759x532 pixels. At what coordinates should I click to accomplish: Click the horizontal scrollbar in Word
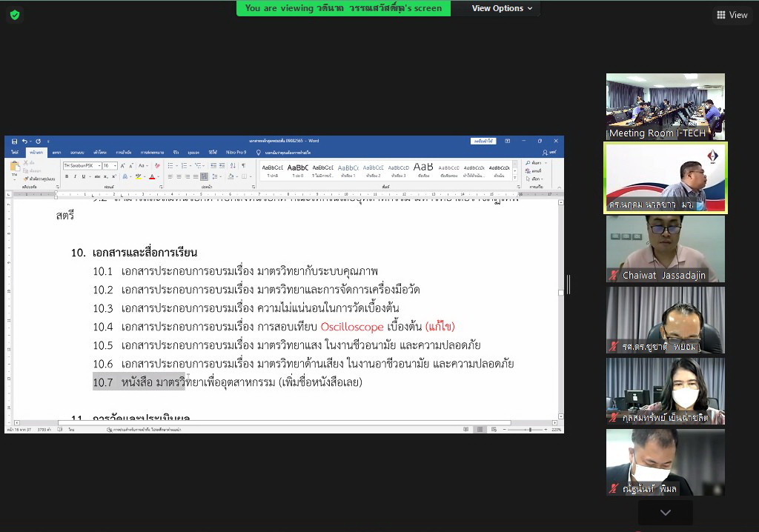285,422
